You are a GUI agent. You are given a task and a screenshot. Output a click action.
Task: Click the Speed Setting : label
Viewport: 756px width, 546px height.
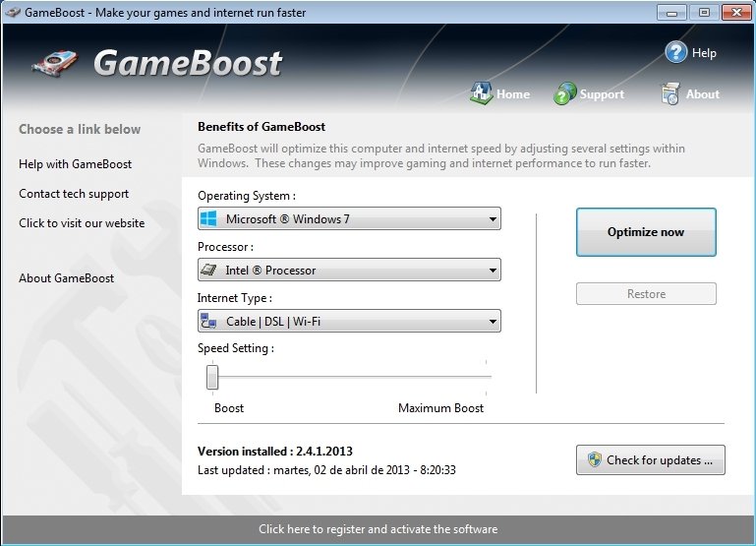(x=236, y=348)
